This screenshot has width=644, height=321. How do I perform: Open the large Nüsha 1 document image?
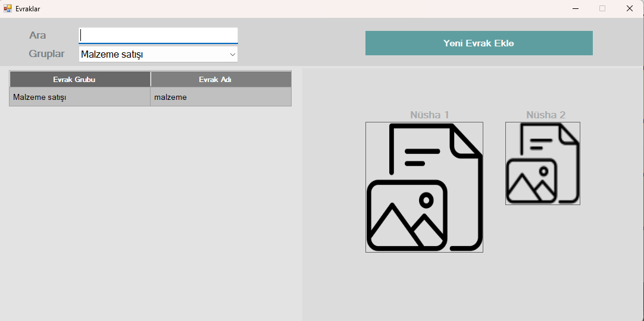point(424,187)
